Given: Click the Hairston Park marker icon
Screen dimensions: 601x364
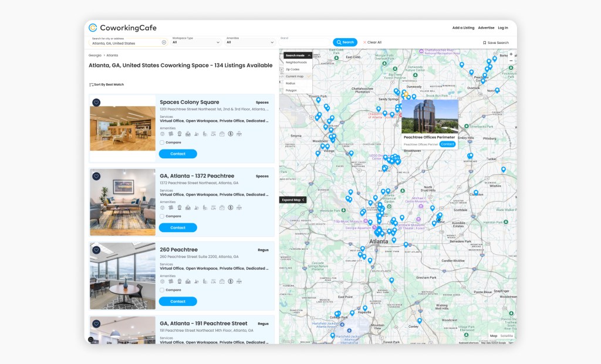Looking at the screenshot, I should (506, 222).
